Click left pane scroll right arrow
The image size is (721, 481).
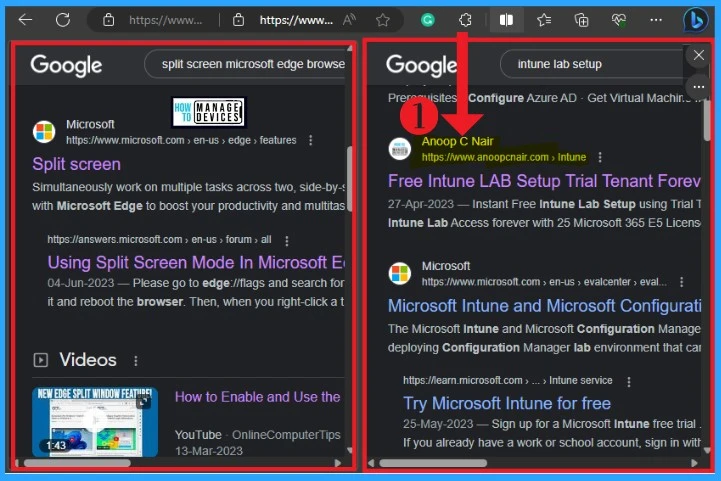pos(338,463)
